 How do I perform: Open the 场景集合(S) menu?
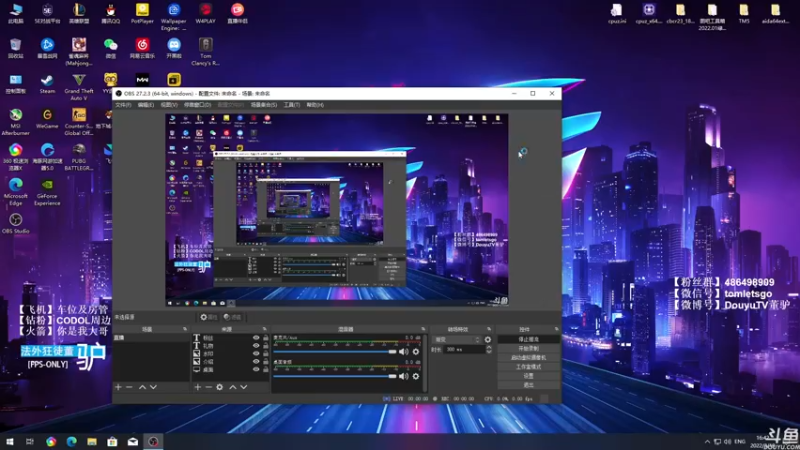coord(264,105)
